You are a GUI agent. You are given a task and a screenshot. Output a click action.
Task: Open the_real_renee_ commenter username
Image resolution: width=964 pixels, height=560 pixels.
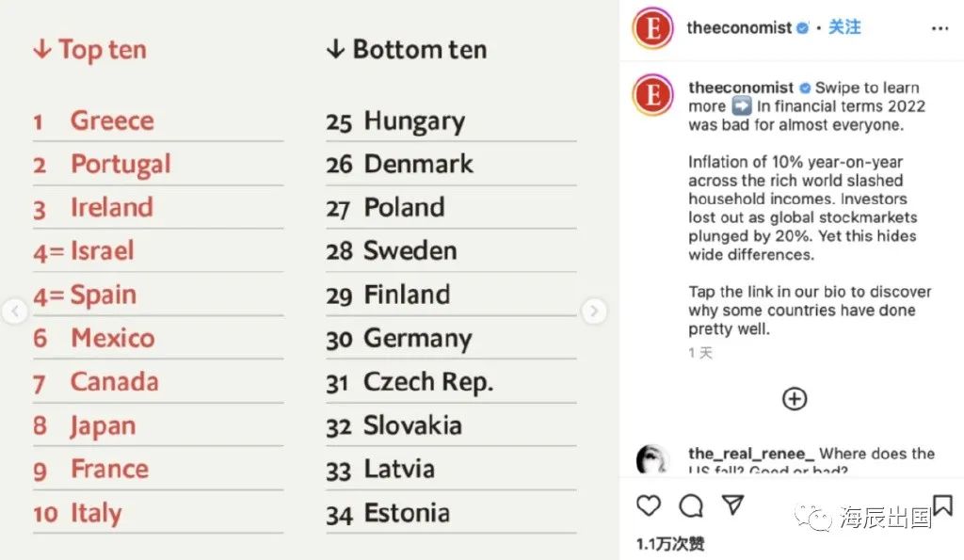(751, 454)
